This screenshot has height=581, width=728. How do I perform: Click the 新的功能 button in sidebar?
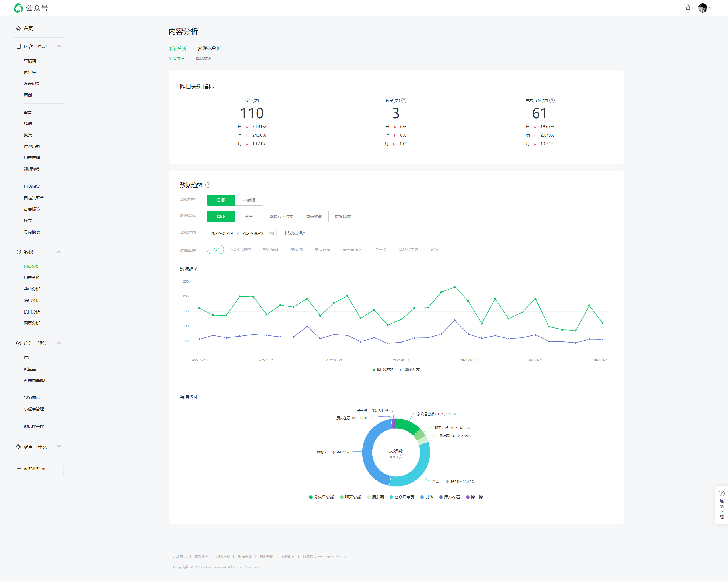(38, 468)
